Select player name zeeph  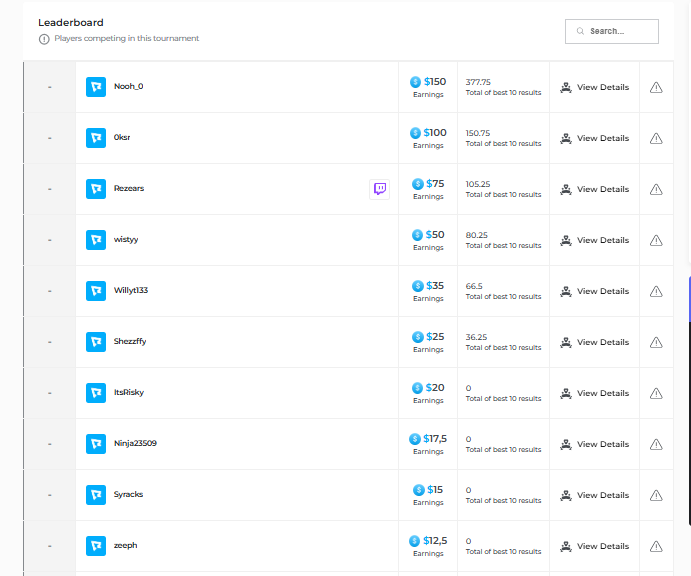coord(126,546)
